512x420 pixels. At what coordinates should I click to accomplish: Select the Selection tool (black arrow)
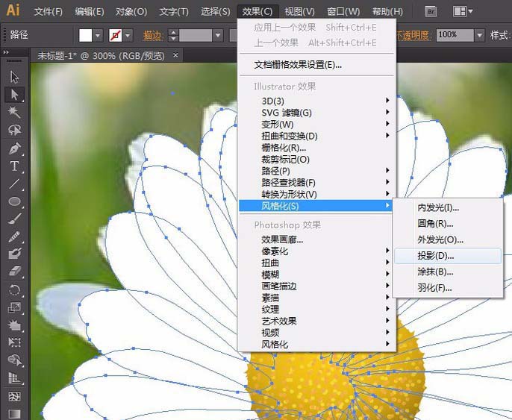point(14,77)
